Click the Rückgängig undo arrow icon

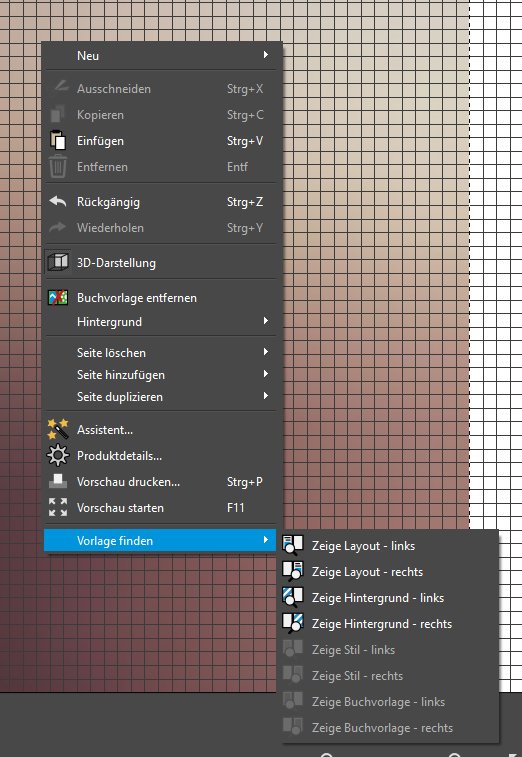58,201
